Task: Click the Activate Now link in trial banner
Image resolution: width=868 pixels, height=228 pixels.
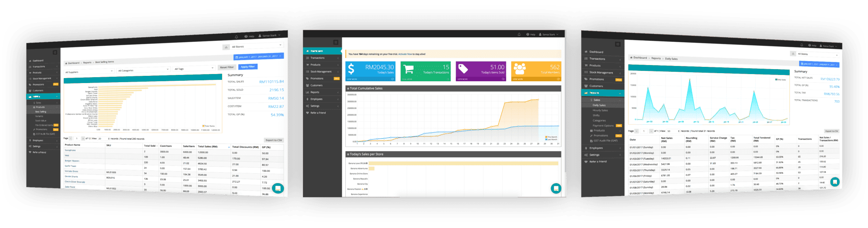Action: tap(405, 54)
